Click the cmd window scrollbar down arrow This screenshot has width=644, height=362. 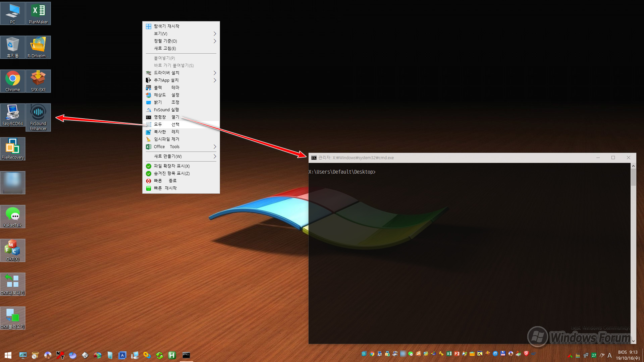coord(633,341)
